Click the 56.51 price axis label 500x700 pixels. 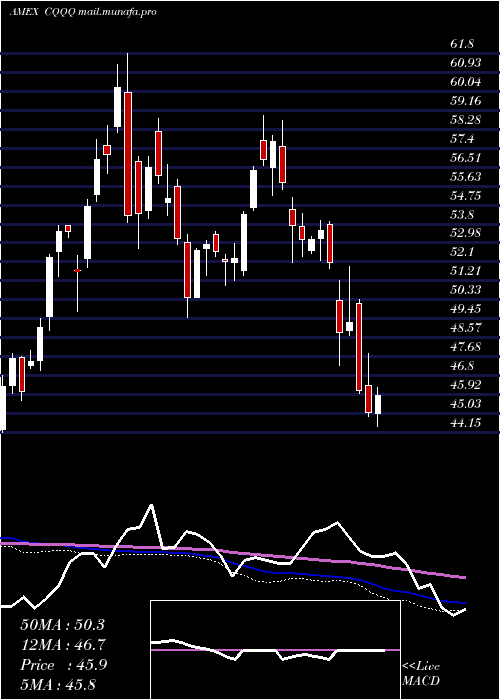click(466, 158)
